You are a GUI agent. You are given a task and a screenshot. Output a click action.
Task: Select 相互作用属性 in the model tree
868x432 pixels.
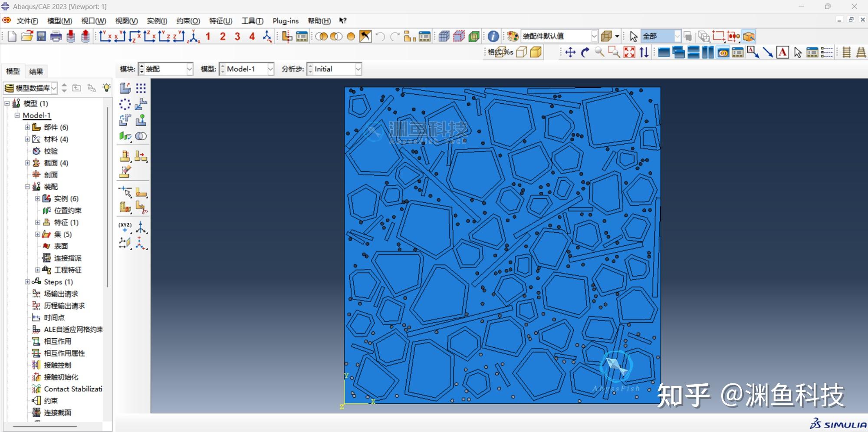(64, 353)
